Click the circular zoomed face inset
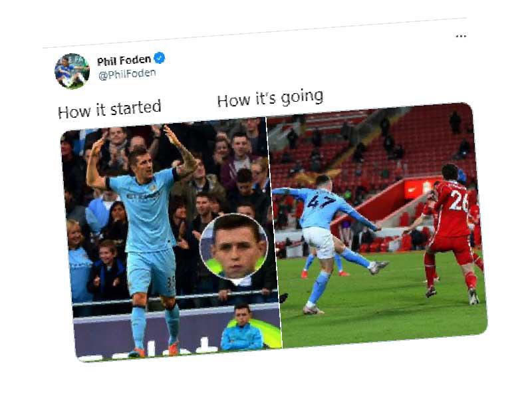Screen dimensions: 532x399 [234, 246]
